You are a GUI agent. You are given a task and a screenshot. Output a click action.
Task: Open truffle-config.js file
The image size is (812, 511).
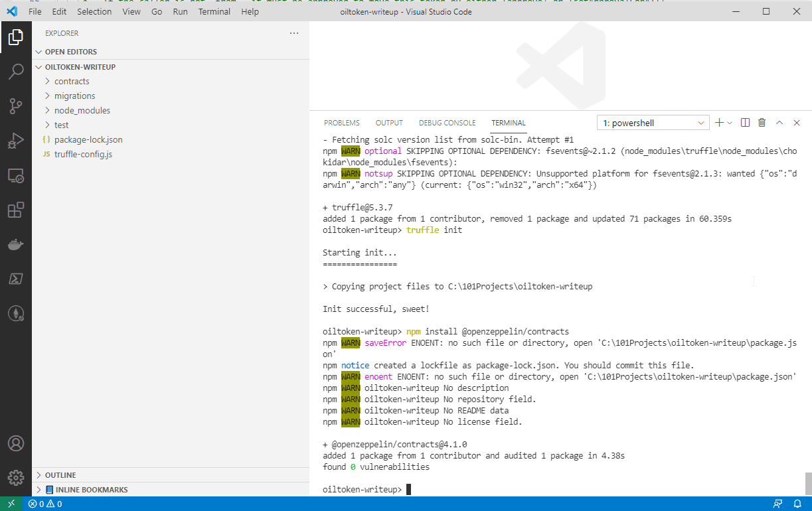click(x=170, y=154)
